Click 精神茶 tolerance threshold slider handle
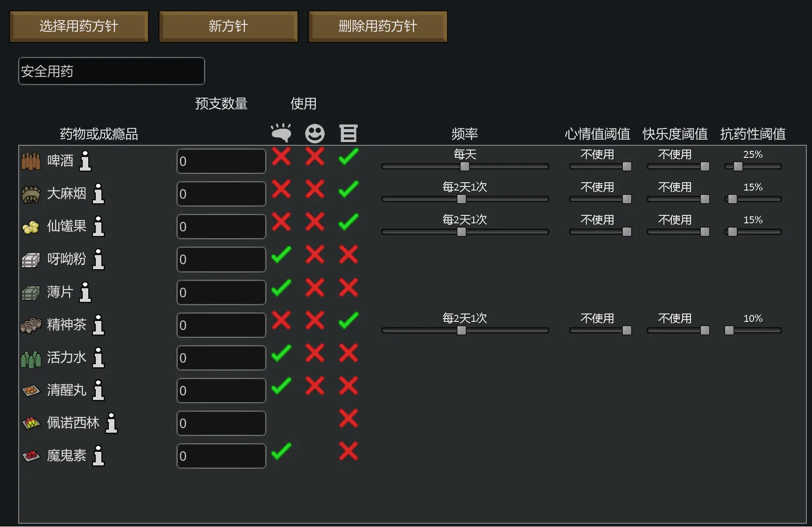812x527 pixels. [x=729, y=330]
